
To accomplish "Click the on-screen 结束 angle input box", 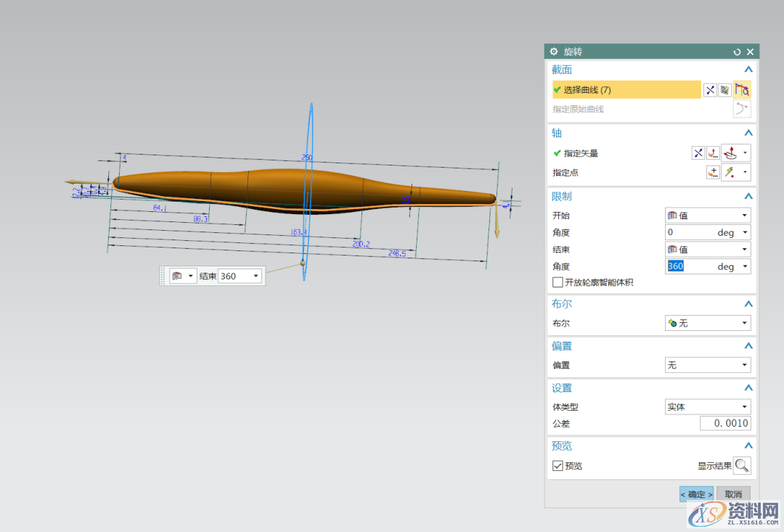I will (x=234, y=276).
